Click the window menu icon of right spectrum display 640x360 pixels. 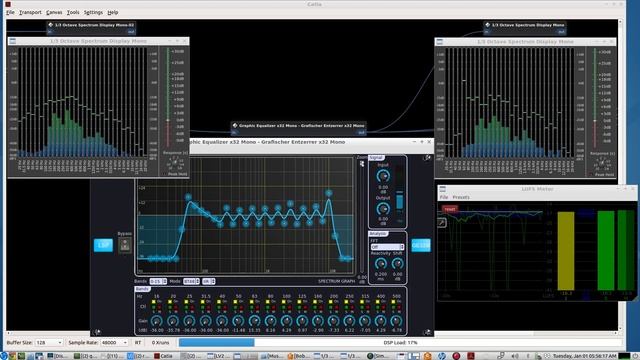[440, 42]
